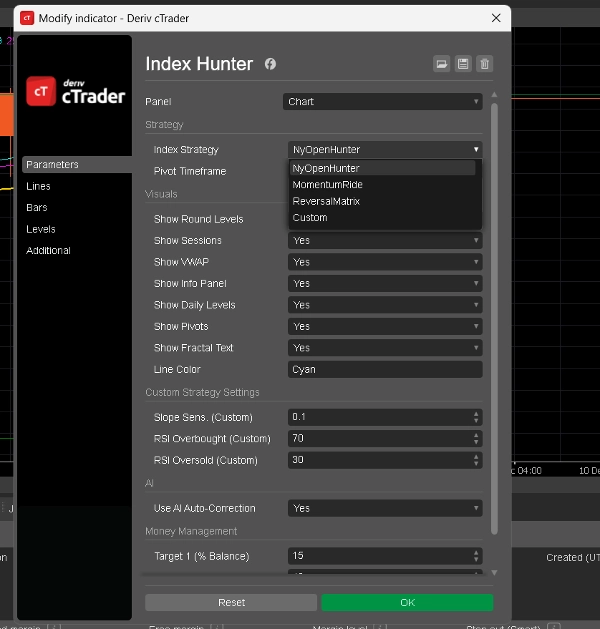Click the Created column header in background window
The width and height of the screenshot is (600, 629).
573,558
